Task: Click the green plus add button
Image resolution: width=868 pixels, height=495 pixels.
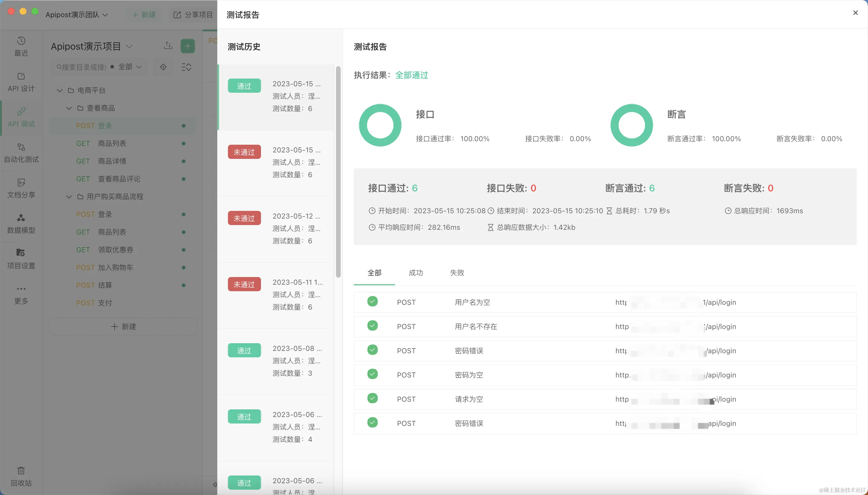Action: 187,46
